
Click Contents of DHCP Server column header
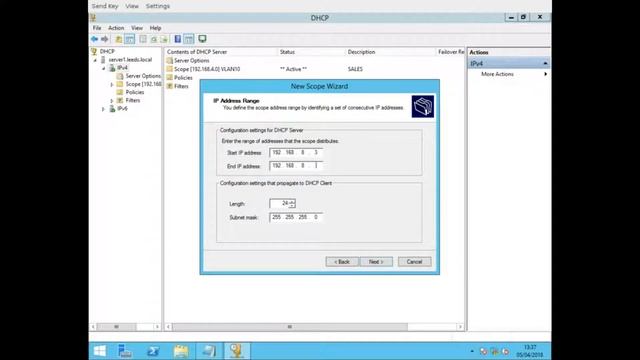point(221,52)
